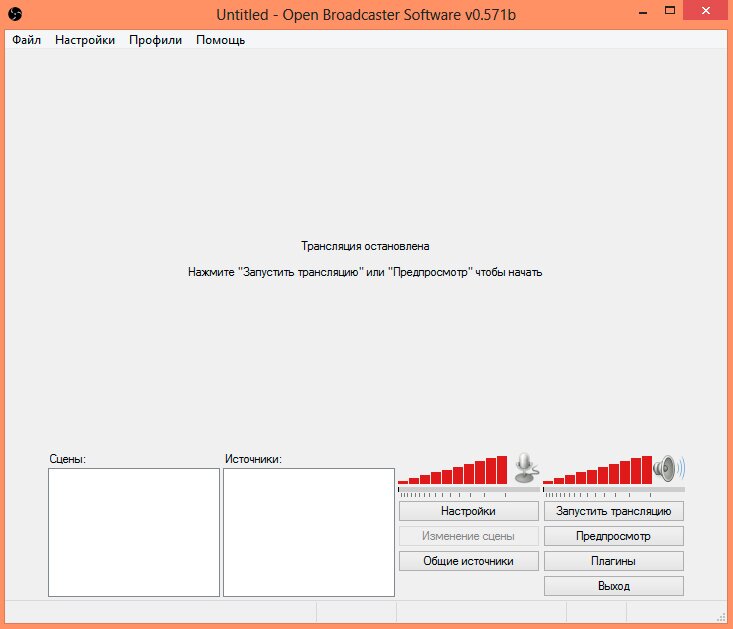The width and height of the screenshot is (733, 629).
Task: Open the Профили menu
Action: click(x=155, y=40)
